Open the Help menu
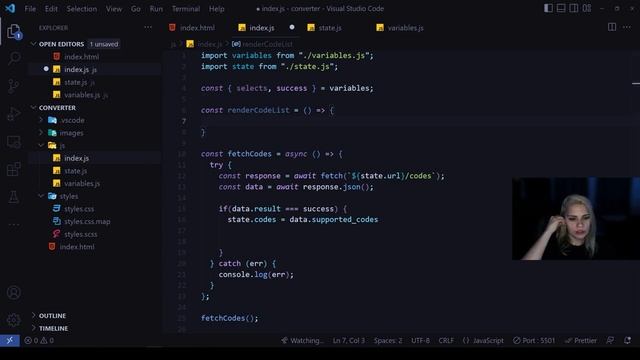The height and width of the screenshot is (360, 640). 217,9
